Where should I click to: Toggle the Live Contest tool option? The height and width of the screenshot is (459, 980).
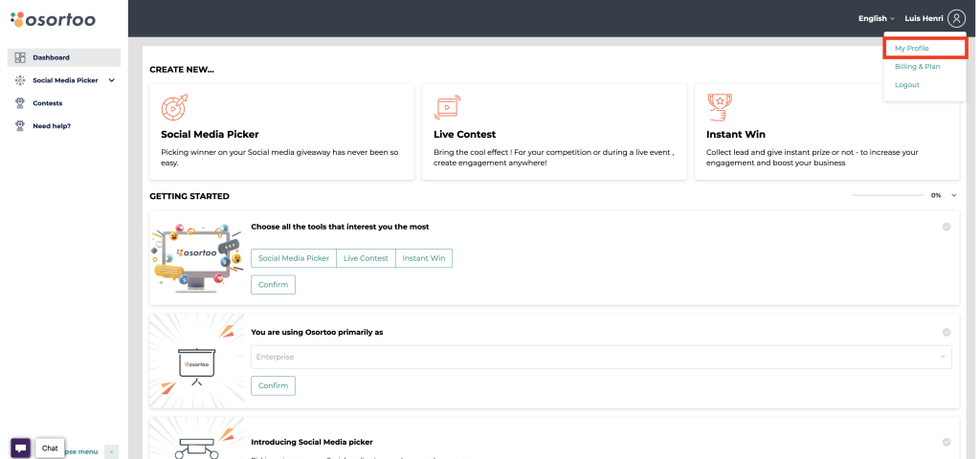tap(366, 258)
